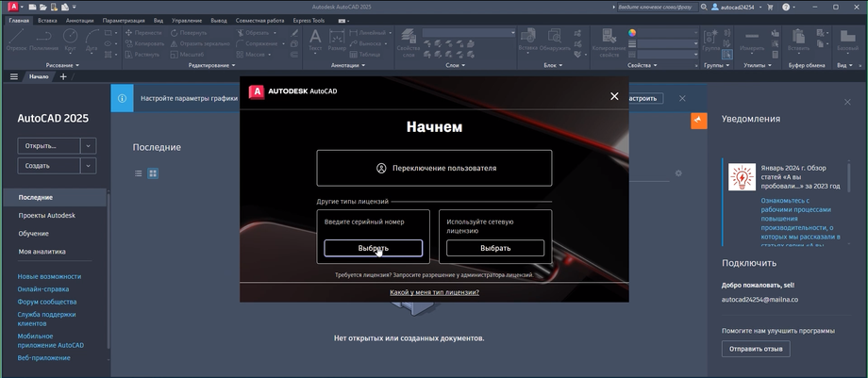Close the AutoCAD Начнем license dialog
The image size is (868, 378).
(614, 96)
